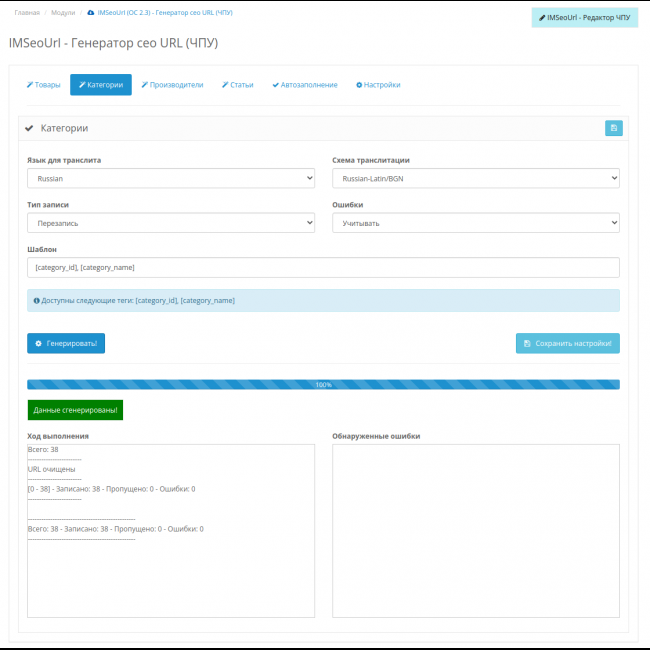Click the info icon in the tags notice
The width and height of the screenshot is (650, 650).
pos(37,300)
